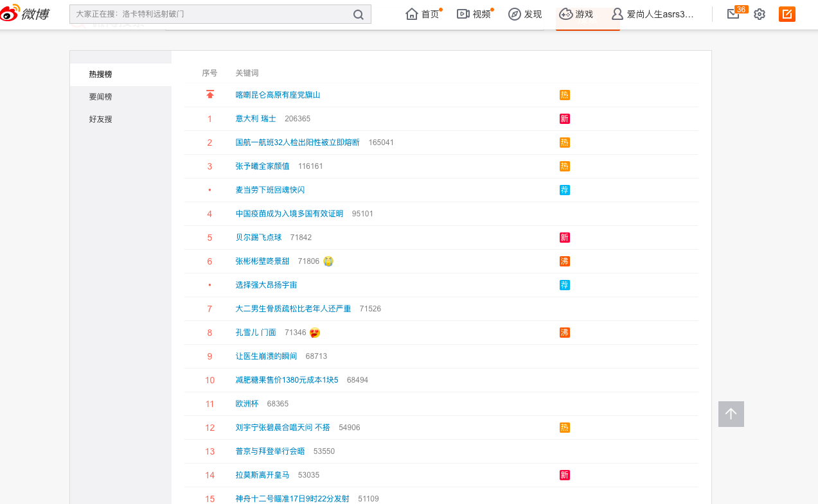This screenshot has width=818, height=504.
Task: Open the topic 欧洲杯
Action: (247, 404)
